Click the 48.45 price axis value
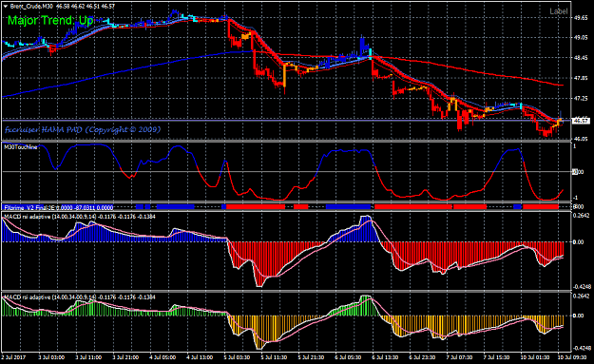Image resolution: width=594 pixels, height=364 pixels. pos(581,58)
